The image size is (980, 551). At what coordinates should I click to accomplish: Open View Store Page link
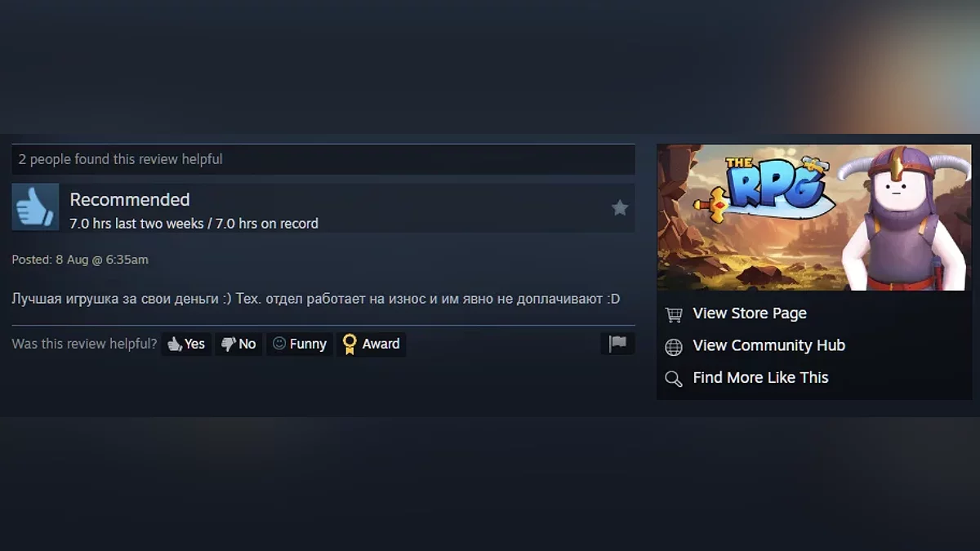[750, 313]
